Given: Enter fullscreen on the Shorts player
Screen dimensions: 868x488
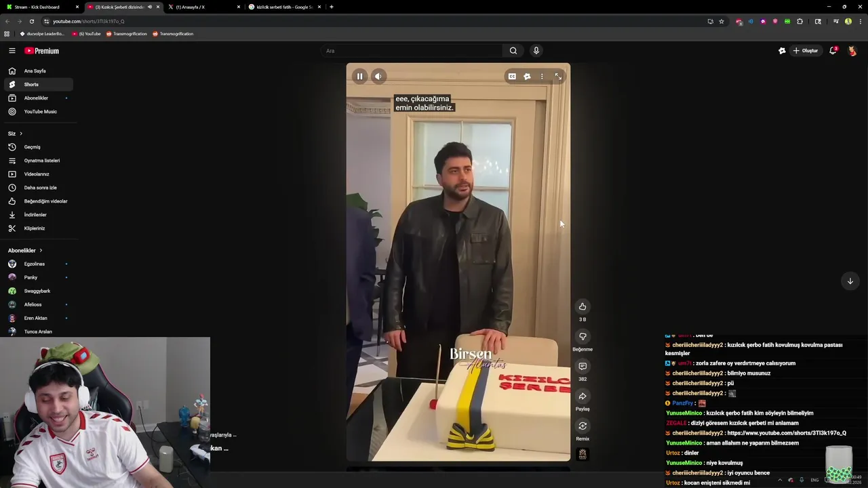Looking at the screenshot, I should pyautogui.click(x=558, y=77).
